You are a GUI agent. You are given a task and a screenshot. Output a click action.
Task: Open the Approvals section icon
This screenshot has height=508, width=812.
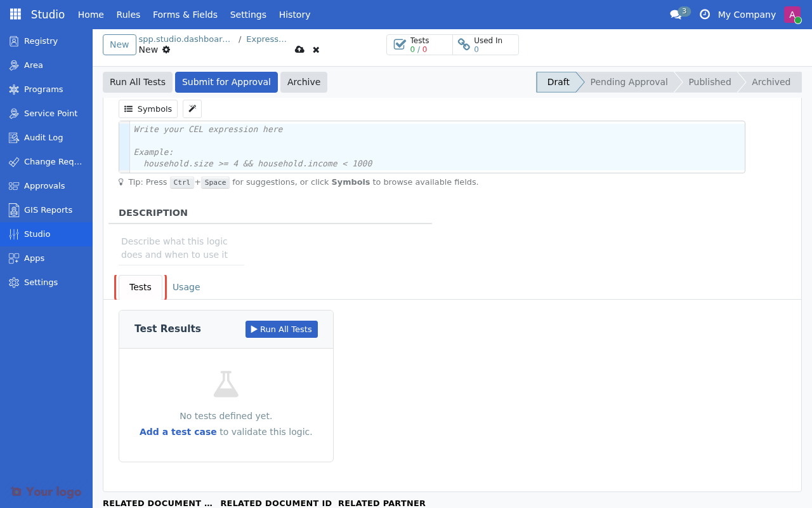coord(13,185)
